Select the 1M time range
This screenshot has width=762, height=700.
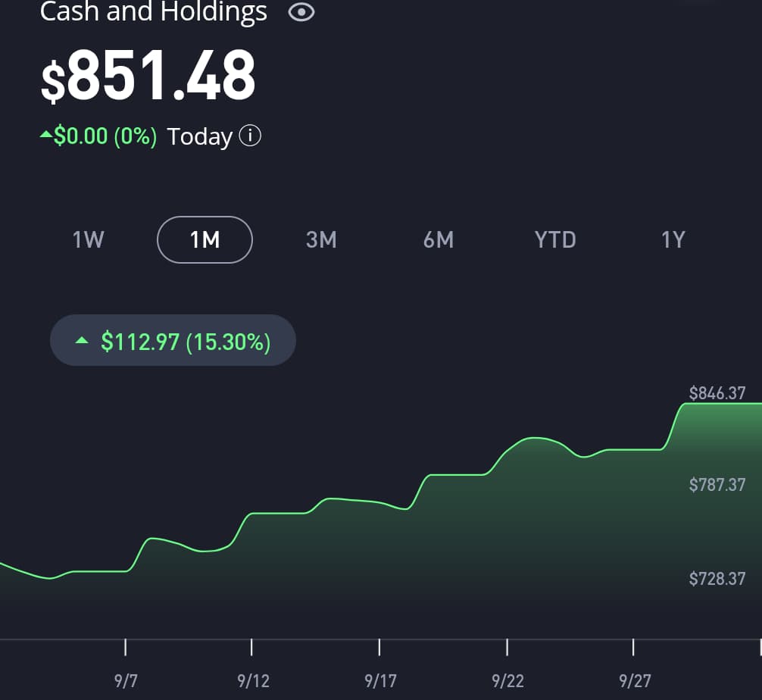coord(205,240)
